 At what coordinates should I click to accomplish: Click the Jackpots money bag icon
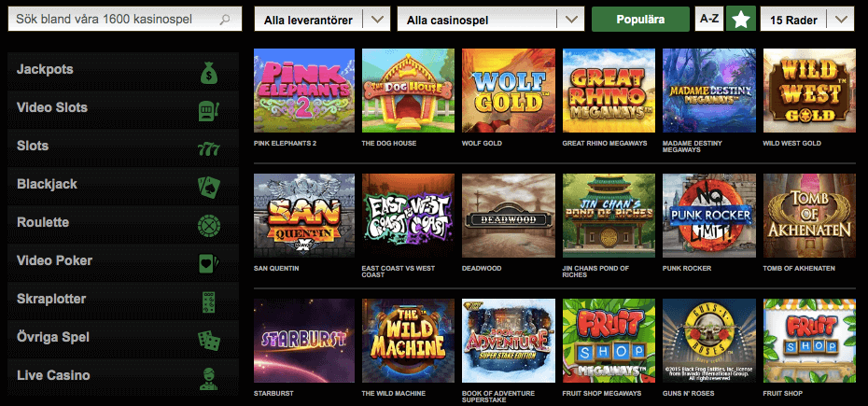click(209, 73)
